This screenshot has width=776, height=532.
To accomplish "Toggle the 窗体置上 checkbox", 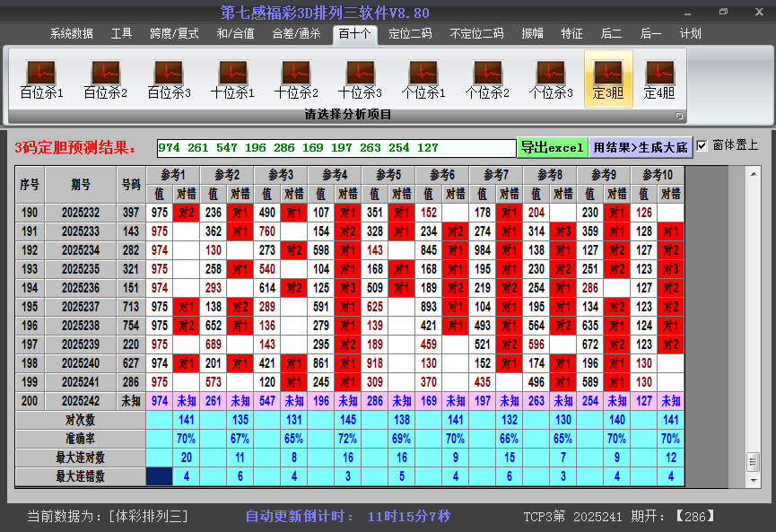I will pyautogui.click(x=702, y=146).
